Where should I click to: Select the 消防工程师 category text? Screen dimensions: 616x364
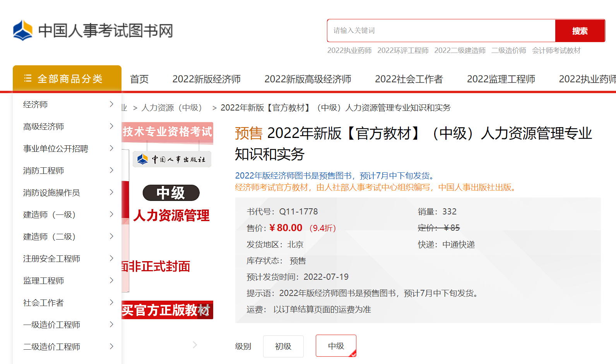pos(44,170)
